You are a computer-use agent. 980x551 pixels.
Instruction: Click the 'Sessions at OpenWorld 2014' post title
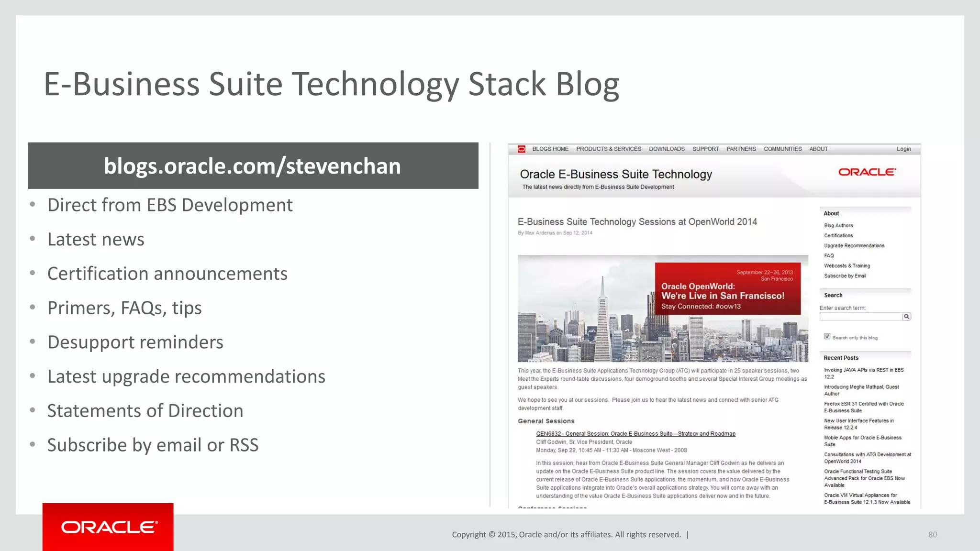coord(637,222)
